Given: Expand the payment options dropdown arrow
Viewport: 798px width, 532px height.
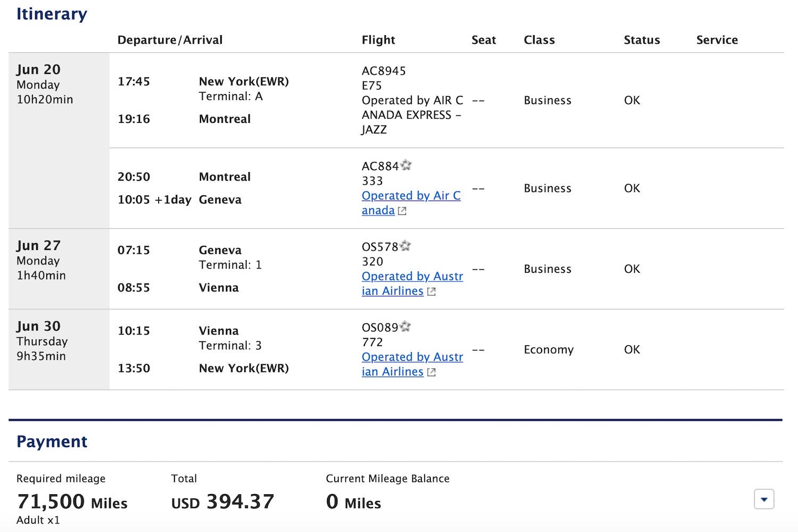Looking at the screenshot, I should [x=763, y=499].
